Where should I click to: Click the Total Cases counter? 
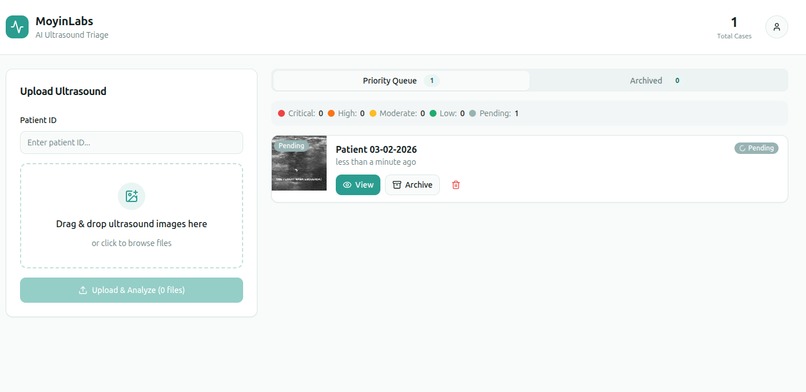click(x=734, y=28)
